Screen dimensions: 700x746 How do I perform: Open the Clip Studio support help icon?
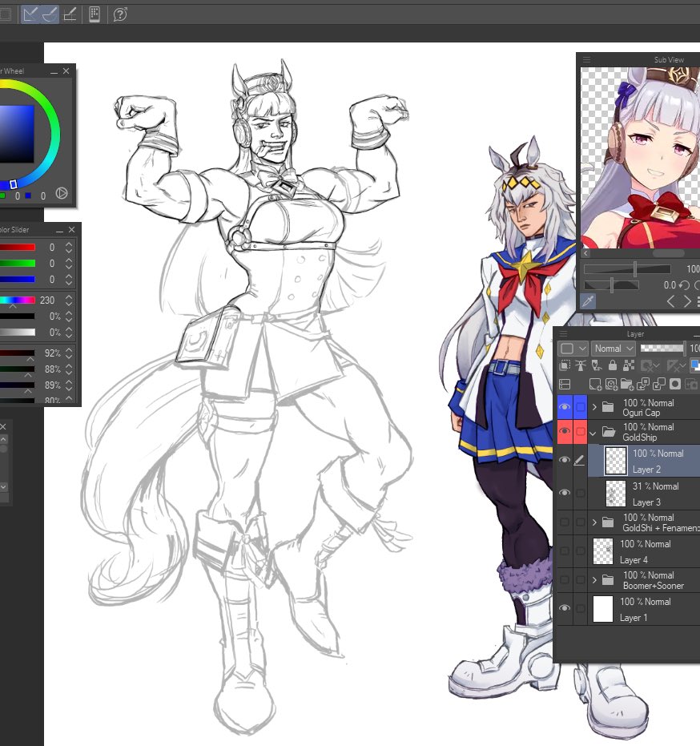pyautogui.click(x=120, y=14)
